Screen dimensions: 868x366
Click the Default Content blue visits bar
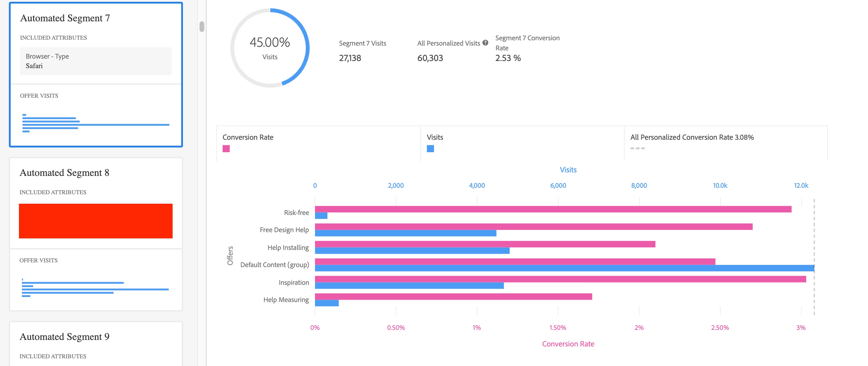coord(564,268)
